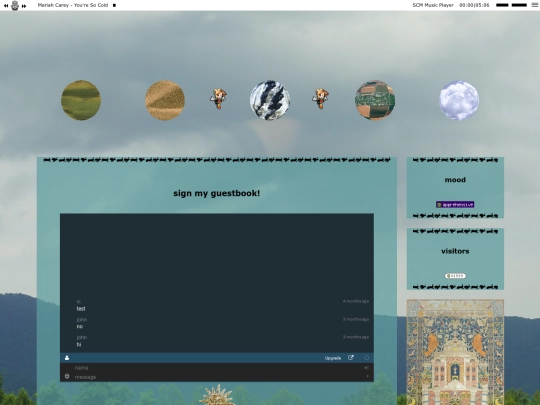
Task: Click the sprite character between the cloud and farmland spheres
Action: tap(321, 99)
